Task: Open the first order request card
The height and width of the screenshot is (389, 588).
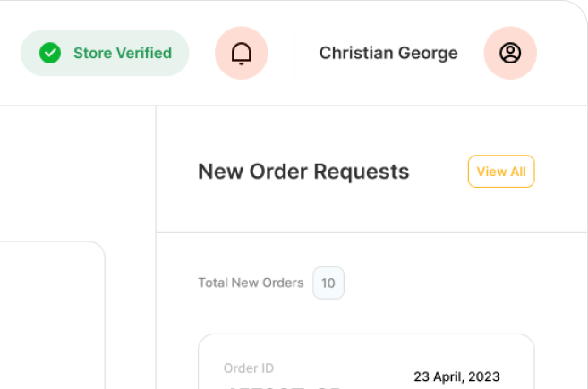Action: pos(366,361)
